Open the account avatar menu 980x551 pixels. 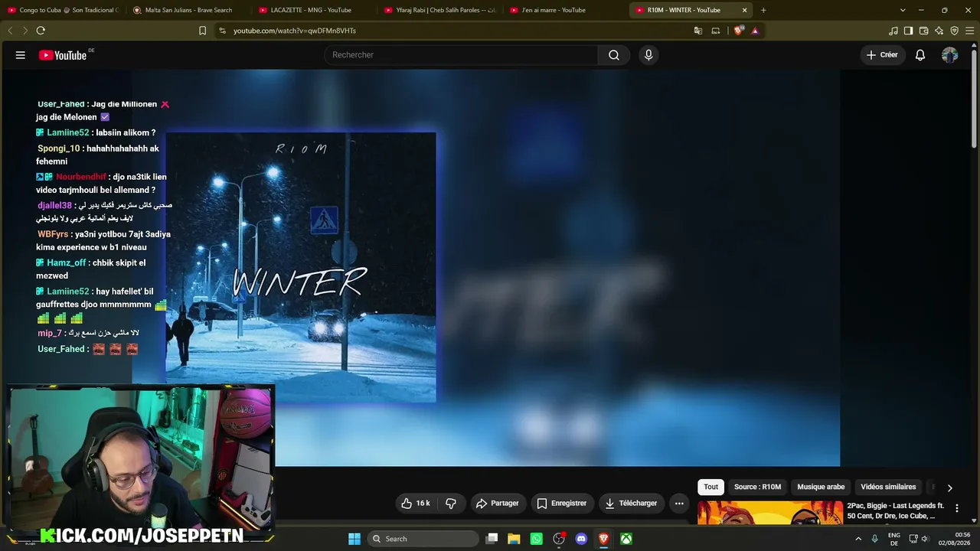tap(949, 55)
